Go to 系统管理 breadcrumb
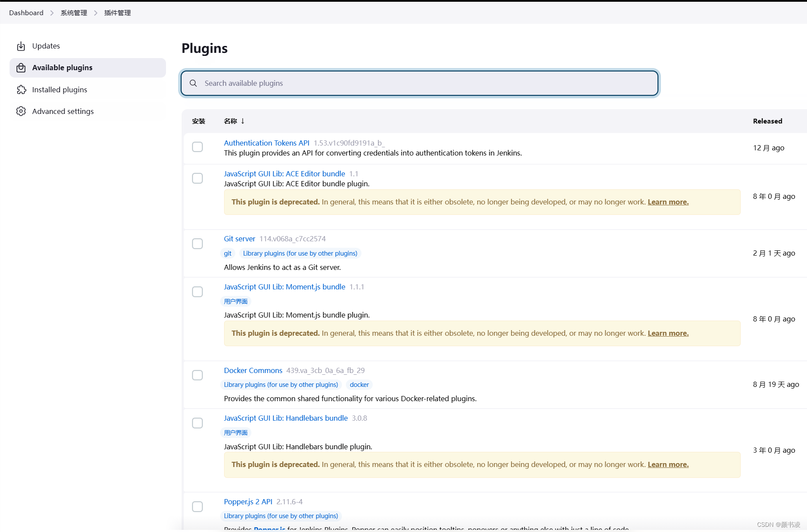This screenshot has width=807, height=532. coord(74,13)
